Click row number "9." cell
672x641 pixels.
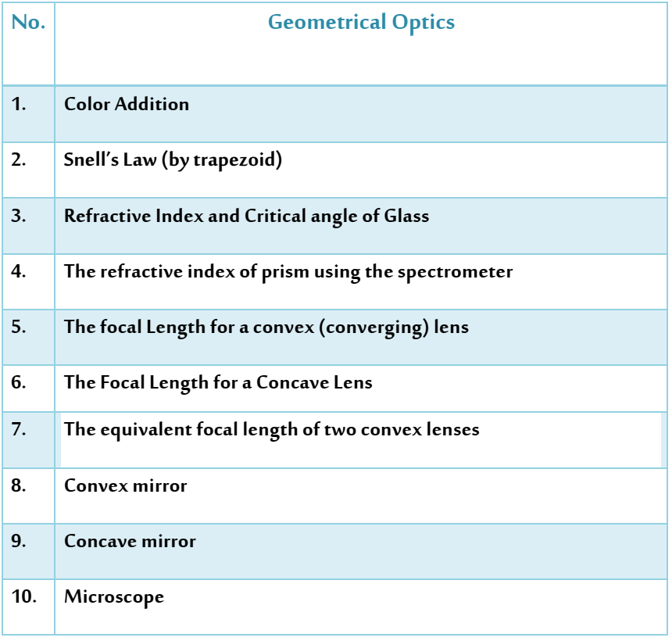tap(20, 542)
